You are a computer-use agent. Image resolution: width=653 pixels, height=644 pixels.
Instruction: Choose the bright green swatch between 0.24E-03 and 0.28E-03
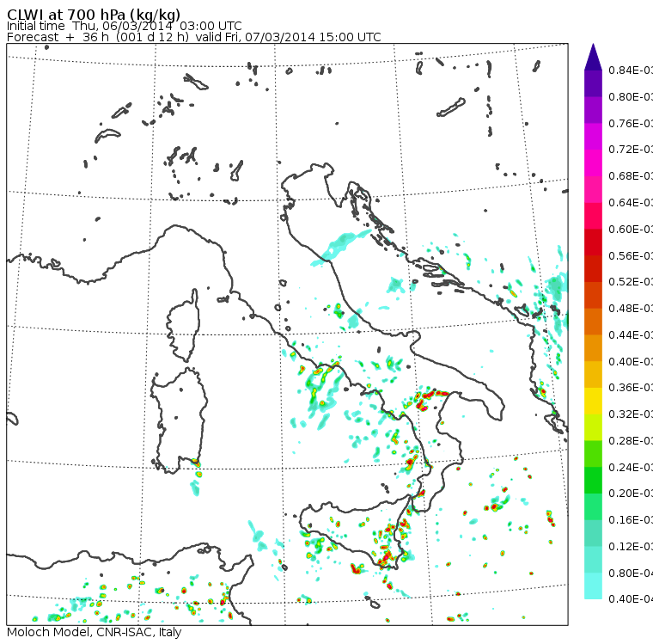[593, 454]
